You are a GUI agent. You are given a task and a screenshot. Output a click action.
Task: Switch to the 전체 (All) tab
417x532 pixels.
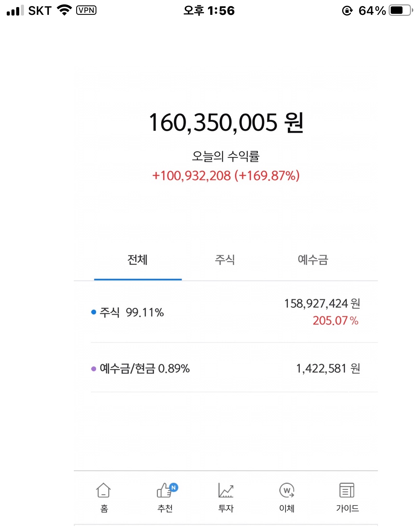tap(138, 260)
